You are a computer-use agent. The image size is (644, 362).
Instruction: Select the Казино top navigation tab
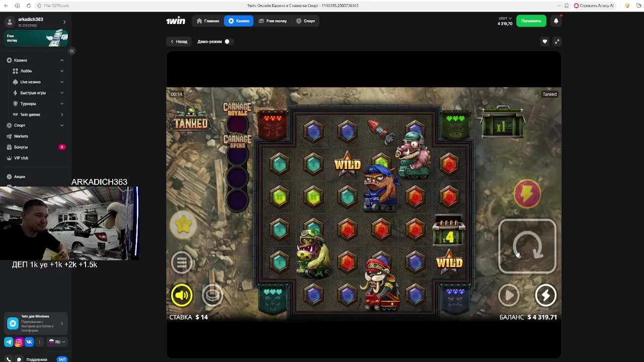[x=239, y=21]
